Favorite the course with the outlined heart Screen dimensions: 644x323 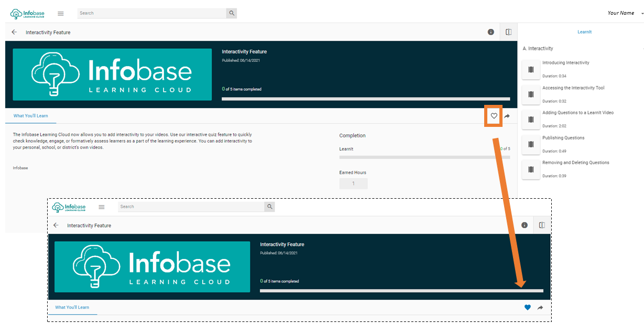494,116
